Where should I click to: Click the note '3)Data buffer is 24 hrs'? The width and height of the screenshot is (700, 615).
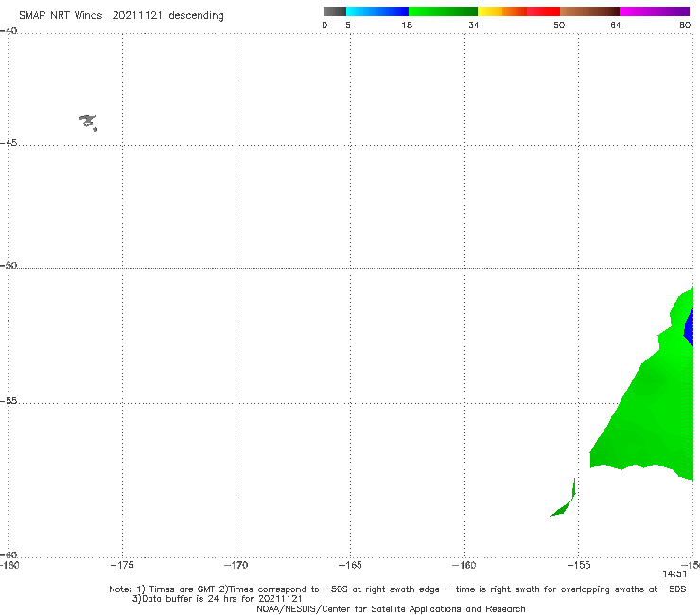[x=217, y=599]
